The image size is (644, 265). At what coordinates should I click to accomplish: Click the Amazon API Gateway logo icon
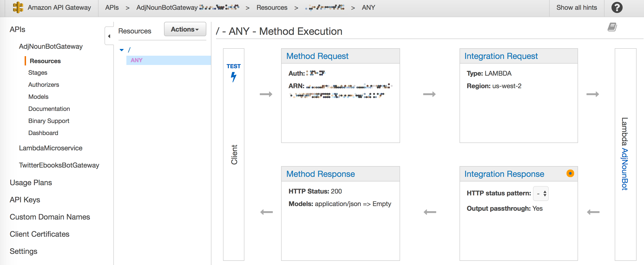pyautogui.click(x=18, y=7)
